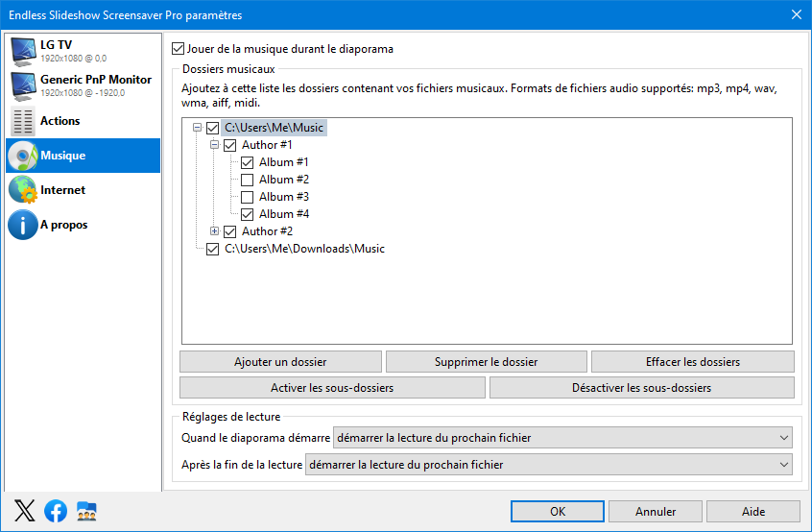Image resolution: width=812 pixels, height=532 pixels.
Task: Uncheck the C:\Users\Me\Music folder checkbox
Action: (212, 128)
